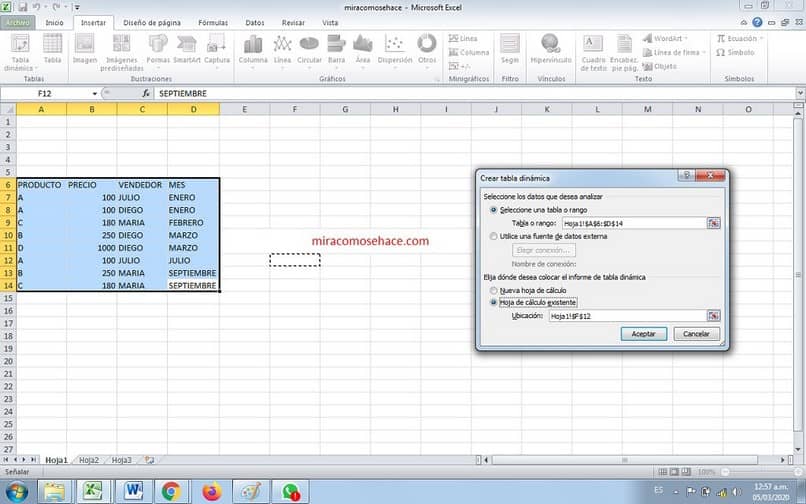Insert a Dispersión scatter chart
Viewport: 806px width, 504px height.
pyautogui.click(x=395, y=49)
